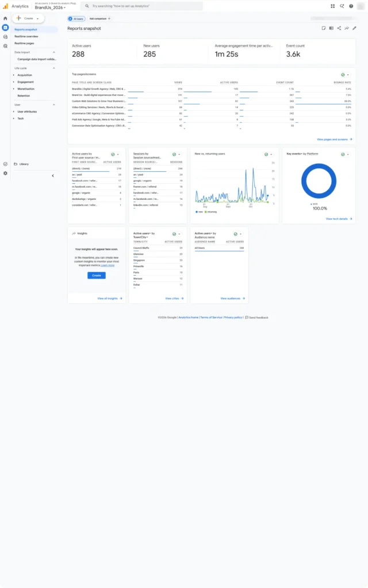
Task: Click the plus icon on Add comparison
Action: click(109, 18)
